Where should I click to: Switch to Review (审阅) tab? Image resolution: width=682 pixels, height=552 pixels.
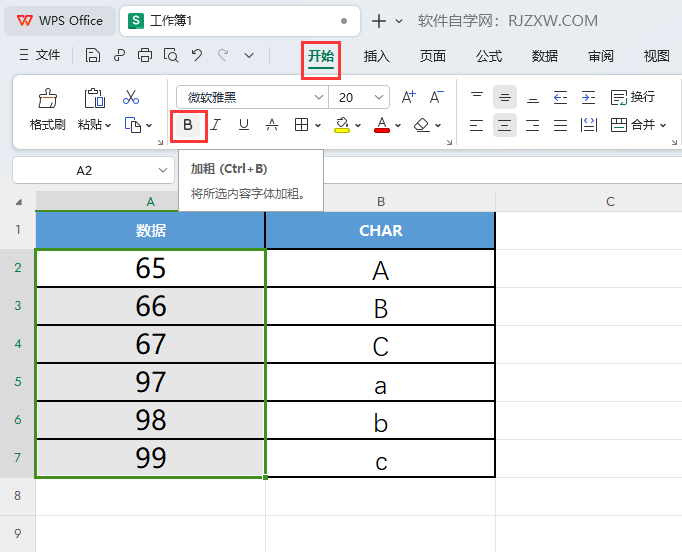(601, 56)
